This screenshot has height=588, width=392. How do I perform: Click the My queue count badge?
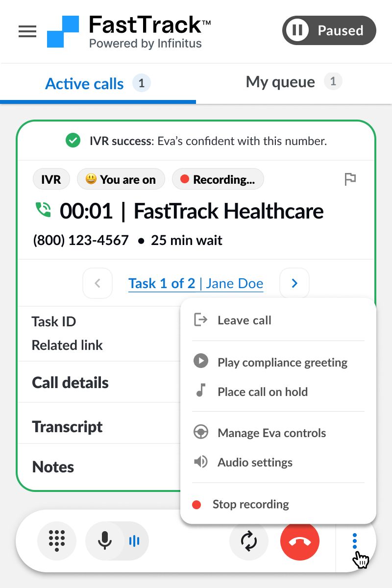pyautogui.click(x=333, y=81)
